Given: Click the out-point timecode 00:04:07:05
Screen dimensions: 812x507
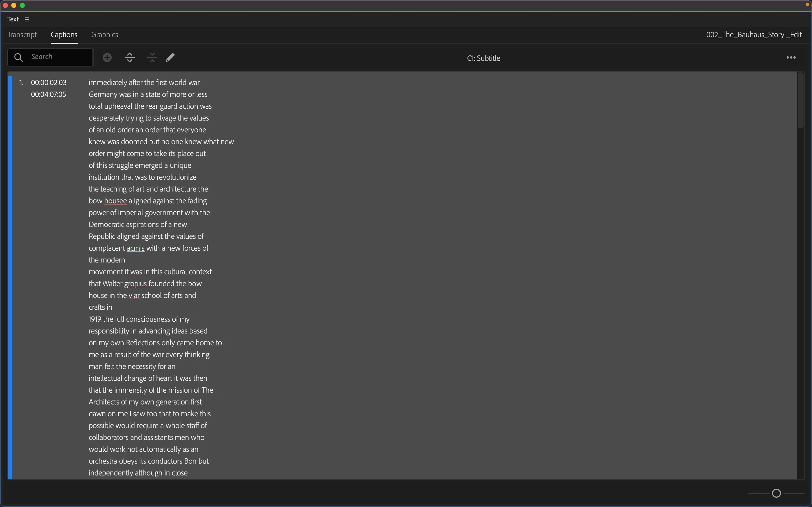Looking at the screenshot, I should pos(48,95).
